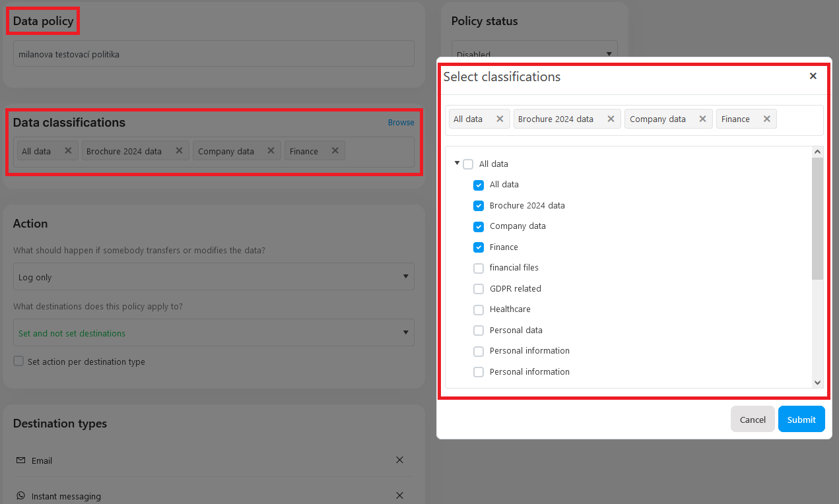The height and width of the screenshot is (504, 839).
Task: Click the Browse link
Action: pos(401,122)
